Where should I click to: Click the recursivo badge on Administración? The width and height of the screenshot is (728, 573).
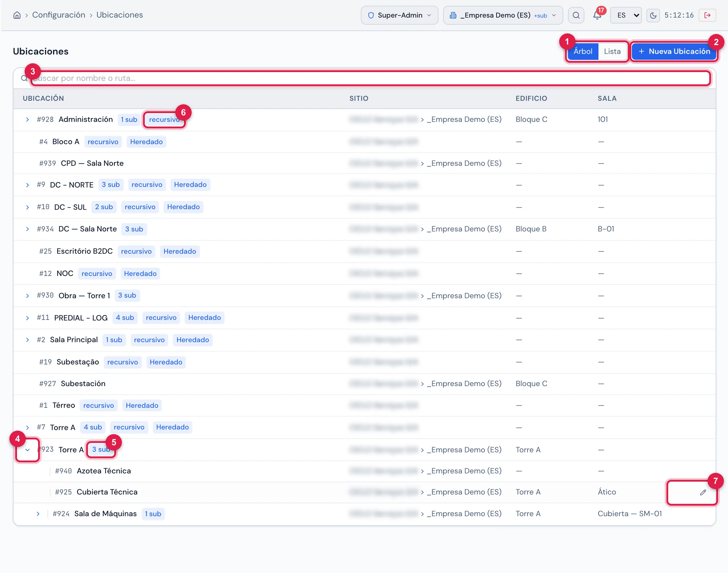(x=164, y=120)
